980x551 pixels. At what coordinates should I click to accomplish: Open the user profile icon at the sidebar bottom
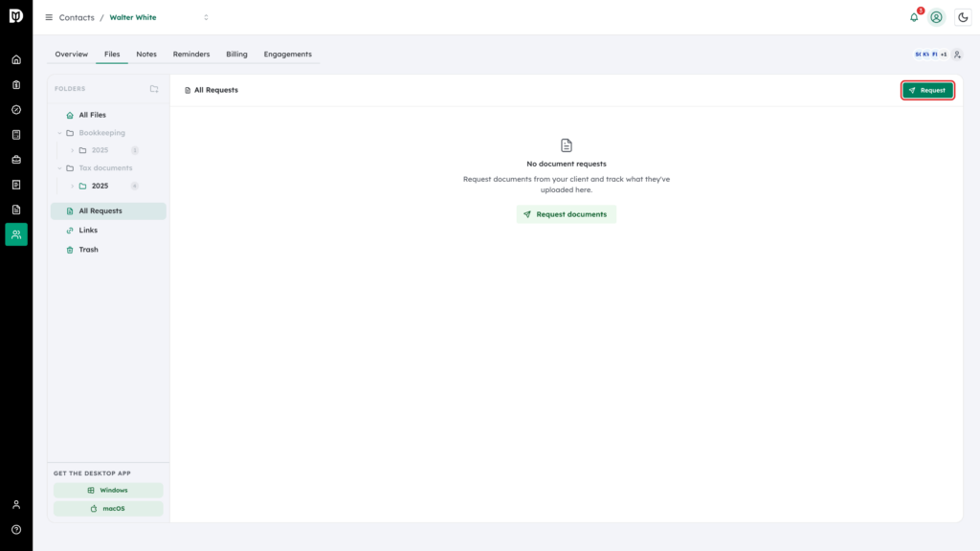pyautogui.click(x=16, y=505)
